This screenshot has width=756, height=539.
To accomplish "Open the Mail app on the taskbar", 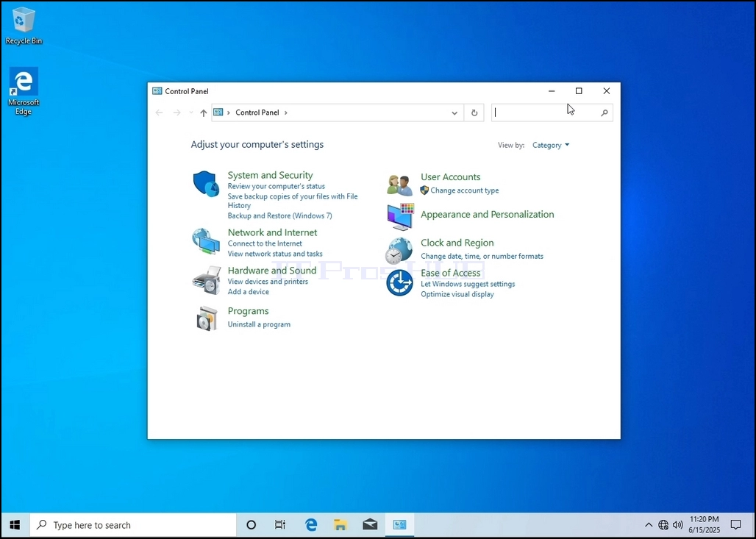I will point(370,525).
